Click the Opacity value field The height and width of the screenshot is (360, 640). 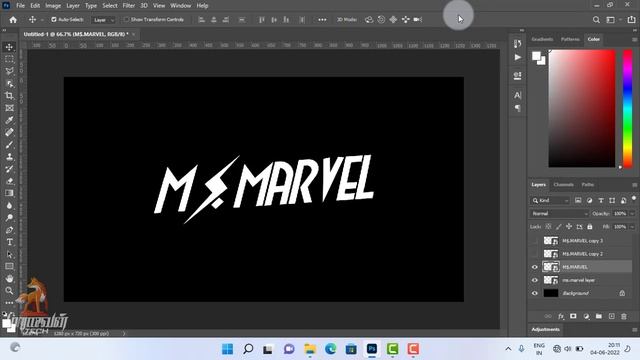[620, 213]
